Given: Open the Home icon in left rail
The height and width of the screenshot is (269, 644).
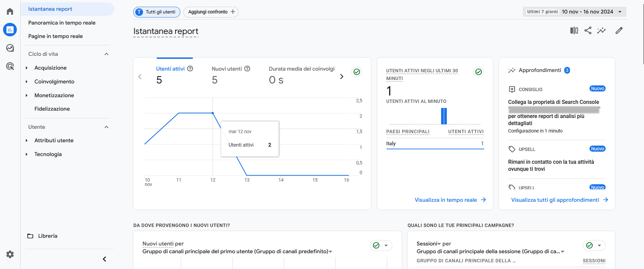Looking at the screenshot, I should point(10,11).
